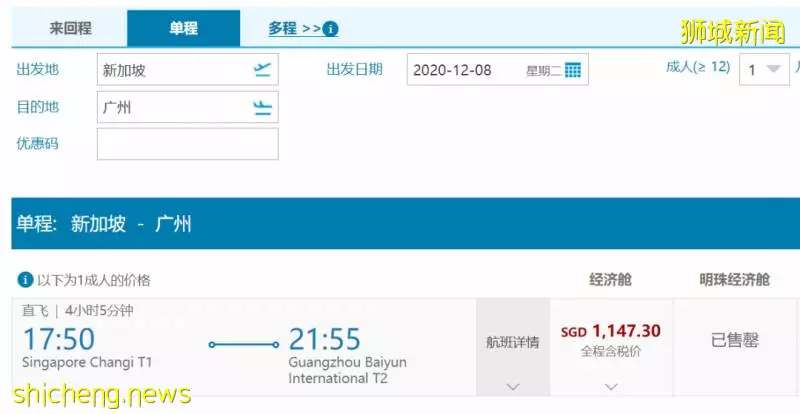Open the calendar icon in date field
The width and height of the screenshot is (800, 414).
tap(573, 70)
